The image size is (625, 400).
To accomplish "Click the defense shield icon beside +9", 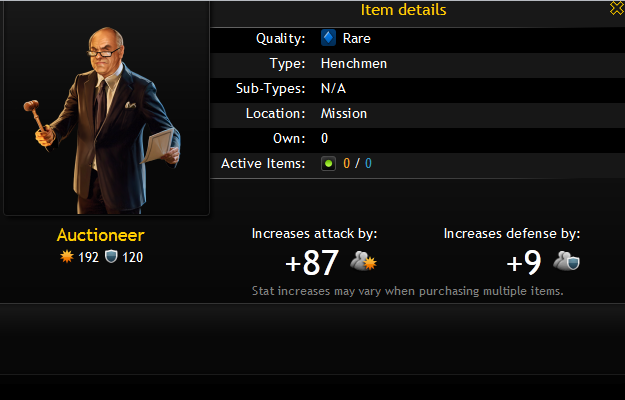I will (x=566, y=261).
